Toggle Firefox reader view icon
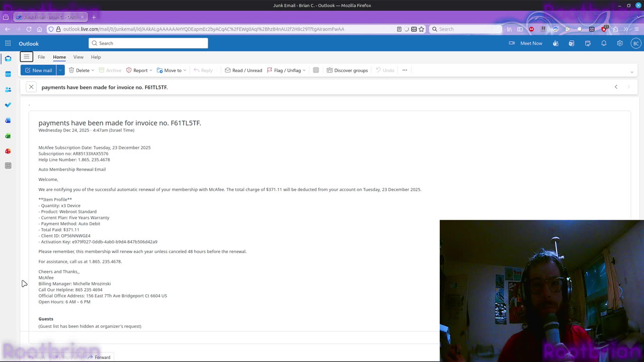Viewport: 644px width, 362px height. pyautogui.click(x=399, y=29)
